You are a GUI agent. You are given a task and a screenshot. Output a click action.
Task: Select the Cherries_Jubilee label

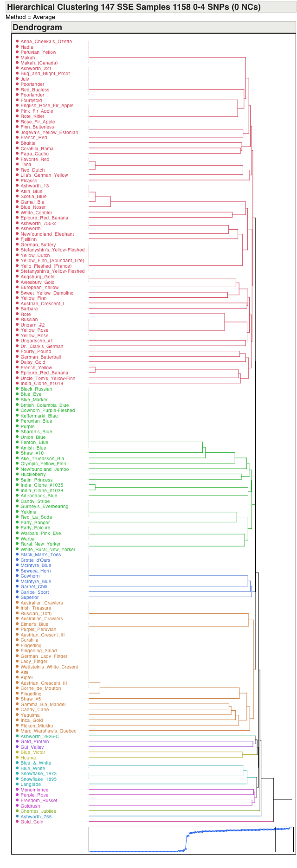point(39,811)
